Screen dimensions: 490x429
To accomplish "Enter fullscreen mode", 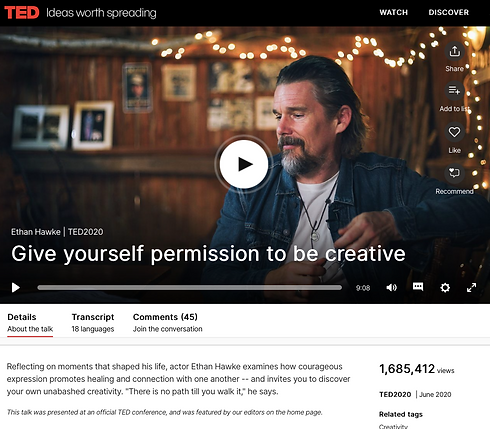I will (471, 287).
